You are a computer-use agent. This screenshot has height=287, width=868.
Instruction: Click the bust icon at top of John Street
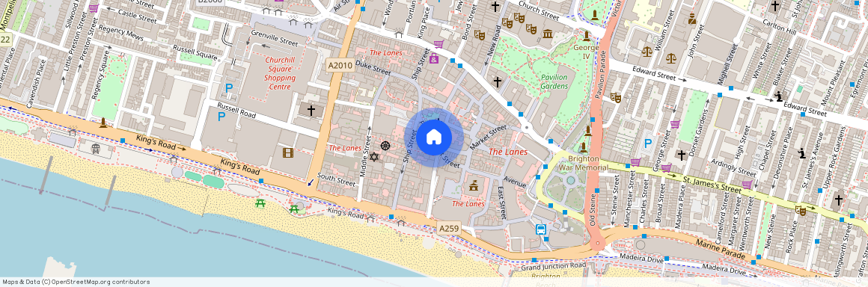(692, 19)
